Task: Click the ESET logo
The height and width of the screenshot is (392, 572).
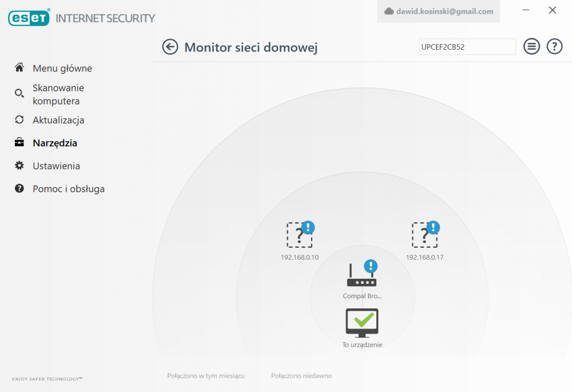Action: click(x=29, y=18)
